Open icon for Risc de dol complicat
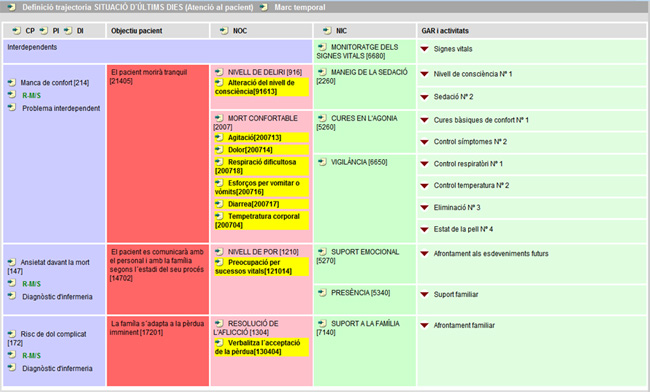 pos(12,334)
